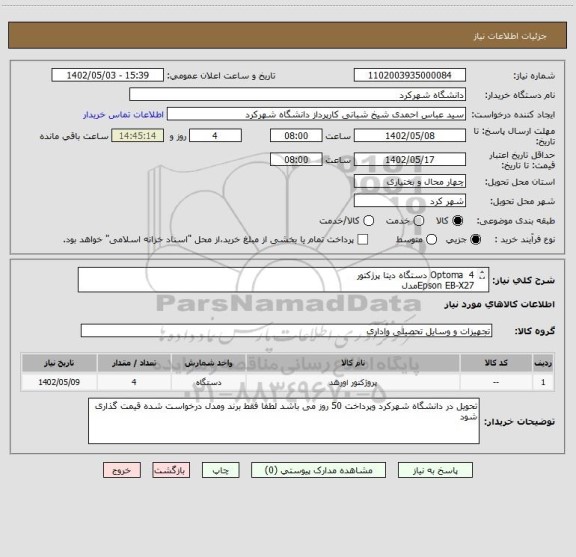576x557 pixels.
Task: Click the remaining time 14:45:14 field
Action: [138, 136]
